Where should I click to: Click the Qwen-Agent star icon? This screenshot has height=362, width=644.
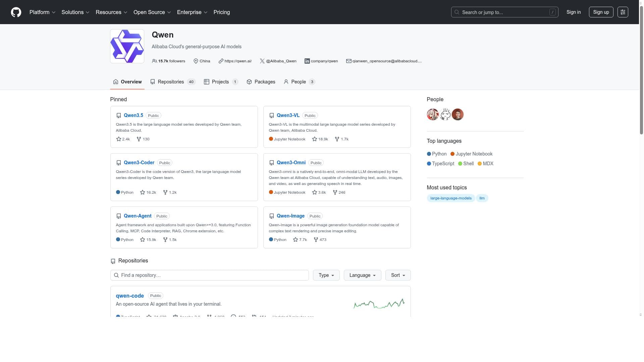coord(143,240)
